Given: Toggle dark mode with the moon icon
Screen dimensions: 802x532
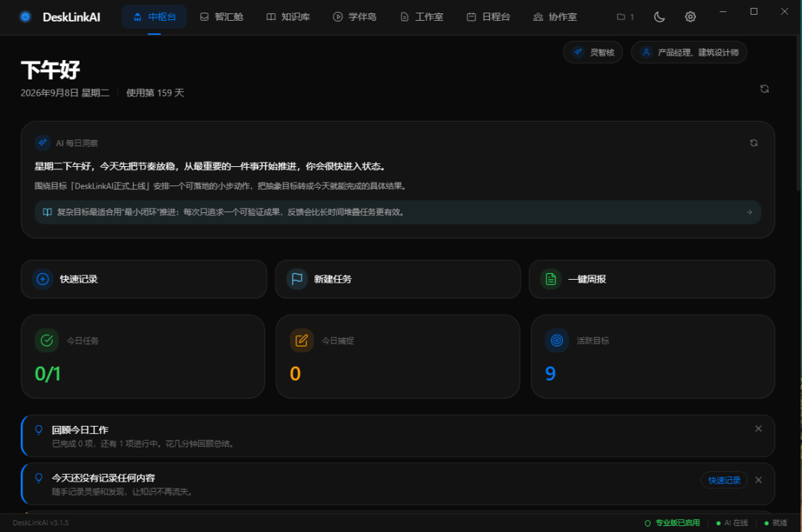Looking at the screenshot, I should pyautogui.click(x=659, y=17).
